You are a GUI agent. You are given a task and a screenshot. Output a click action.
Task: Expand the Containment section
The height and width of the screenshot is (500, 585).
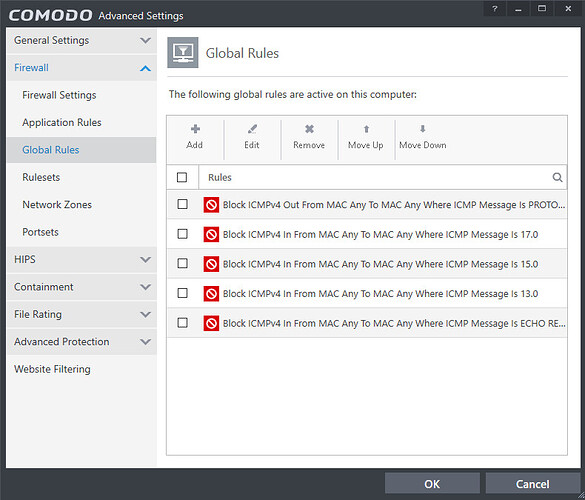tap(145, 287)
